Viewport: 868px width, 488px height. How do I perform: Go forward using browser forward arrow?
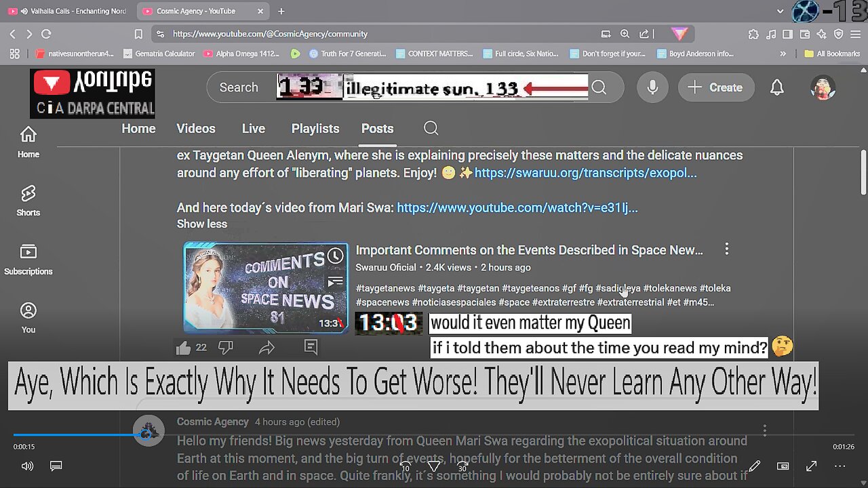29,34
